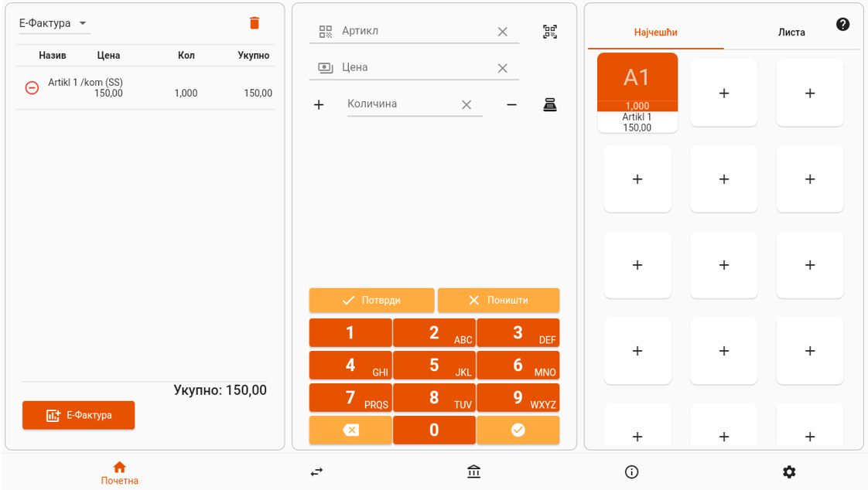Open the QR code scanner

coord(549,32)
